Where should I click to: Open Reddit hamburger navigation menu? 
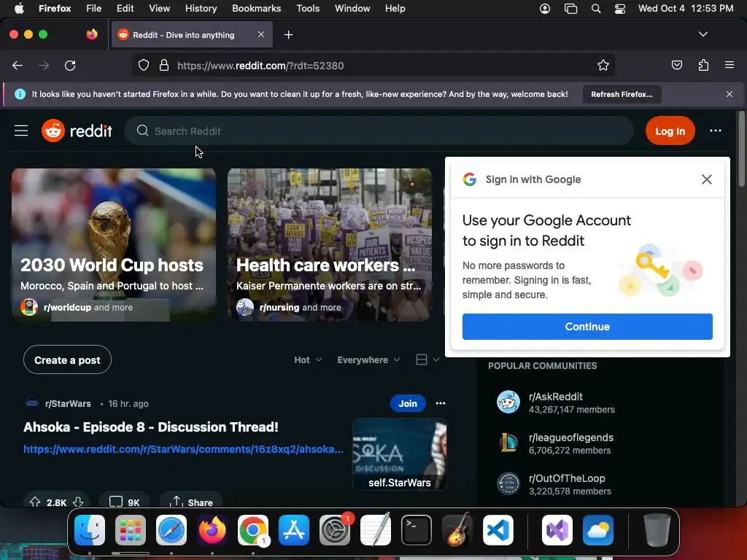[21, 131]
